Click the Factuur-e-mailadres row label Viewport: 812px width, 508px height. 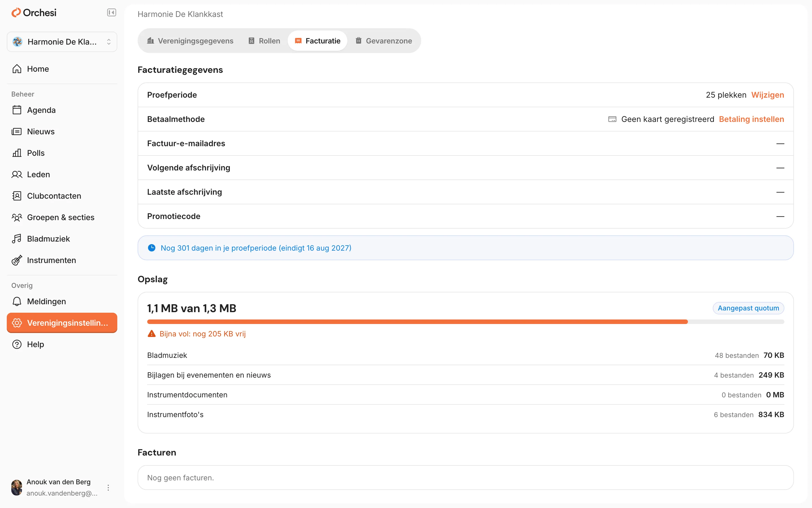[x=186, y=143]
